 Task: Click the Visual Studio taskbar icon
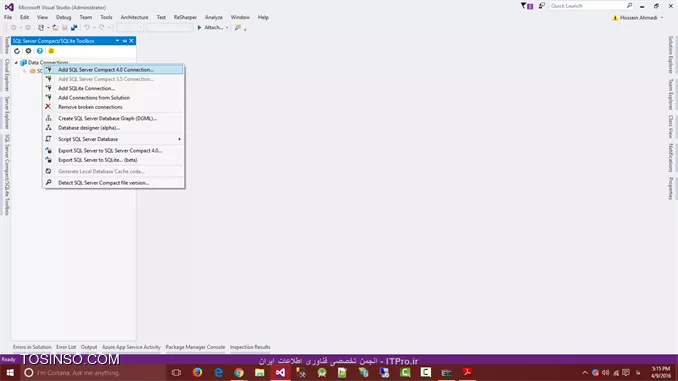(280, 372)
